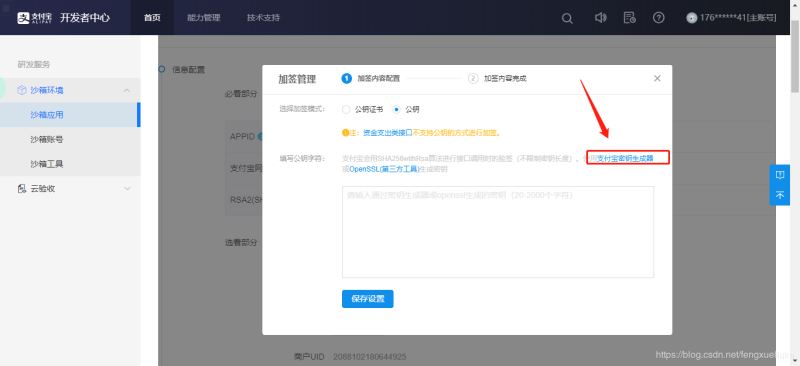Open the OpenSSL(第三方工具) link
Screen dimensions: 800x366
384,169
